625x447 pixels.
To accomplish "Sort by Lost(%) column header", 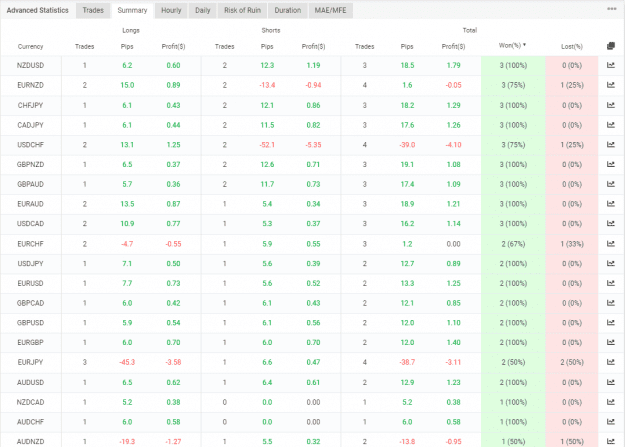I will (572, 47).
